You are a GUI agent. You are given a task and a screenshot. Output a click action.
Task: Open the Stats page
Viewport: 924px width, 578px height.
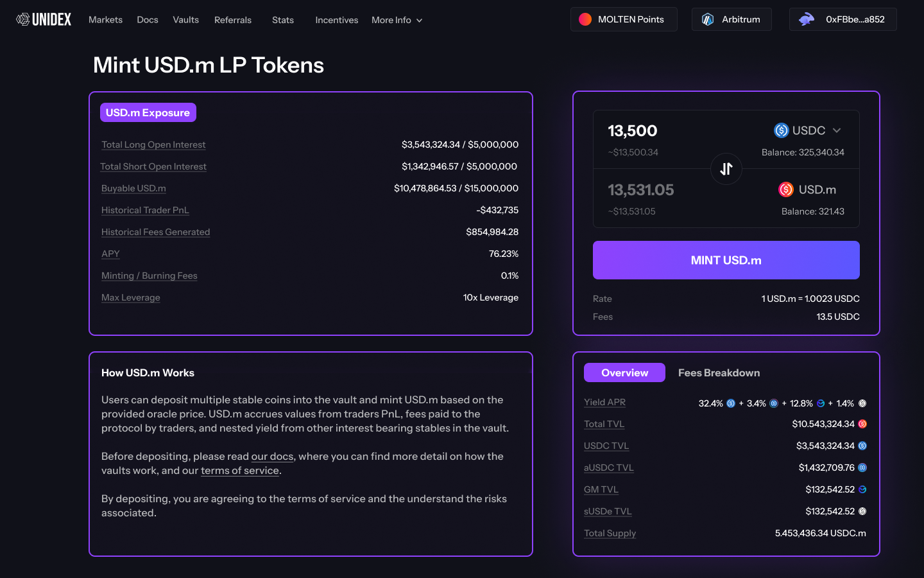pyautogui.click(x=283, y=20)
